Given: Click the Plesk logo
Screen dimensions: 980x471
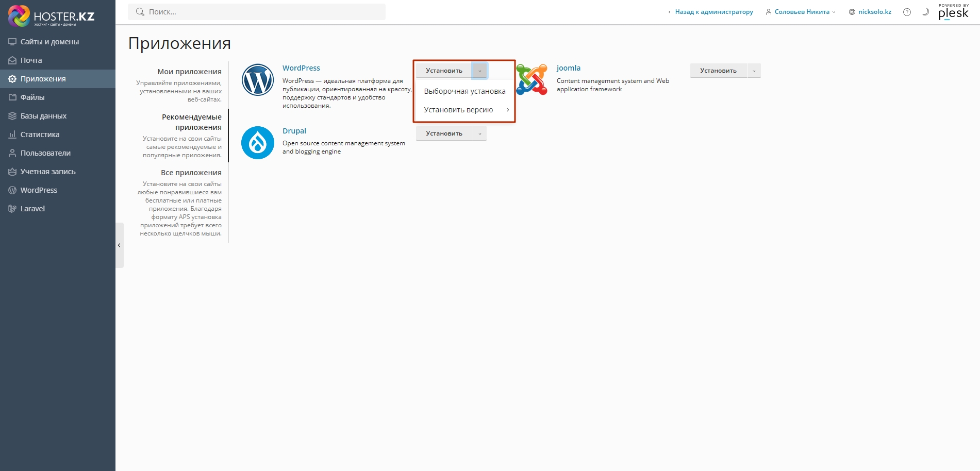Looking at the screenshot, I should (x=954, y=12).
